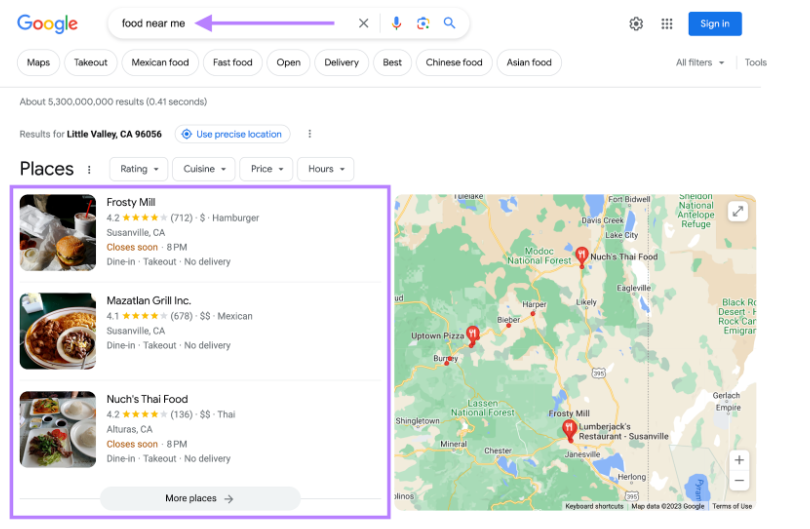Screen dimensions: 810x529
Task: Select the Maps filter chip
Action: 38,63
